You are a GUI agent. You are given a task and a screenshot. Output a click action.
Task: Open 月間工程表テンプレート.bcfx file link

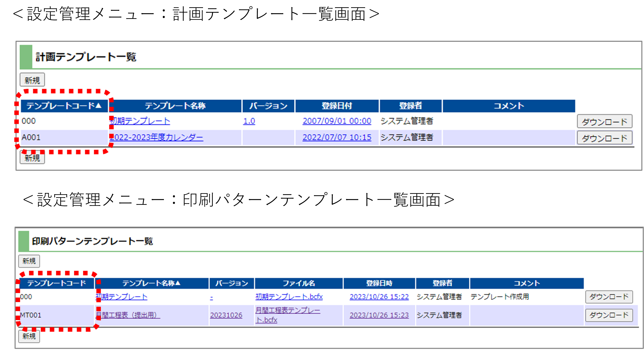point(288,315)
